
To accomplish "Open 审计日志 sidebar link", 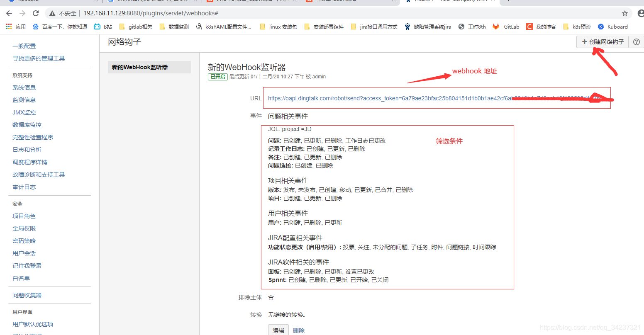I will pyautogui.click(x=24, y=187).
